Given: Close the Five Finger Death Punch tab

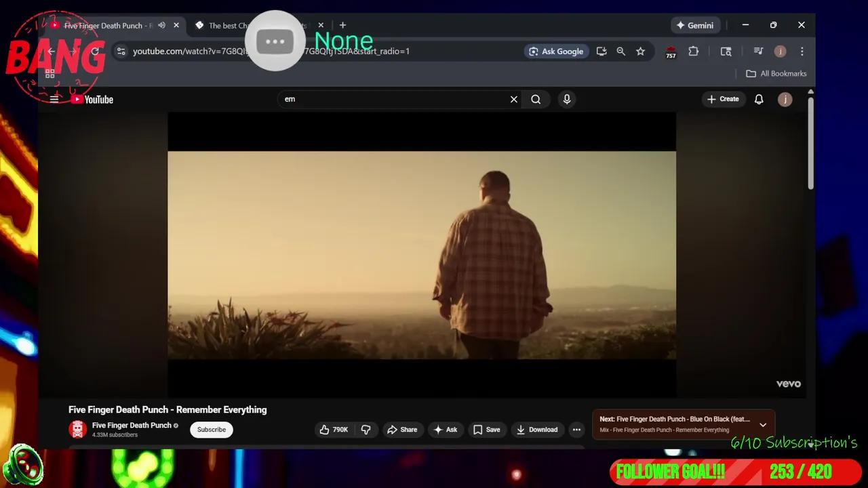Looking at the screenshot, I should click(x=176, y=26).
